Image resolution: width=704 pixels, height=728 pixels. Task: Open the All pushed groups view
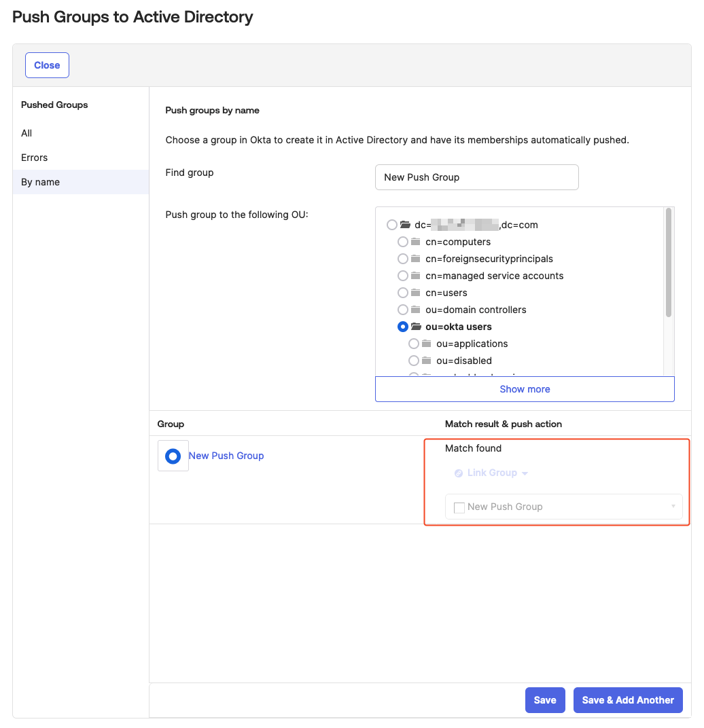click(x=27, y=133)
